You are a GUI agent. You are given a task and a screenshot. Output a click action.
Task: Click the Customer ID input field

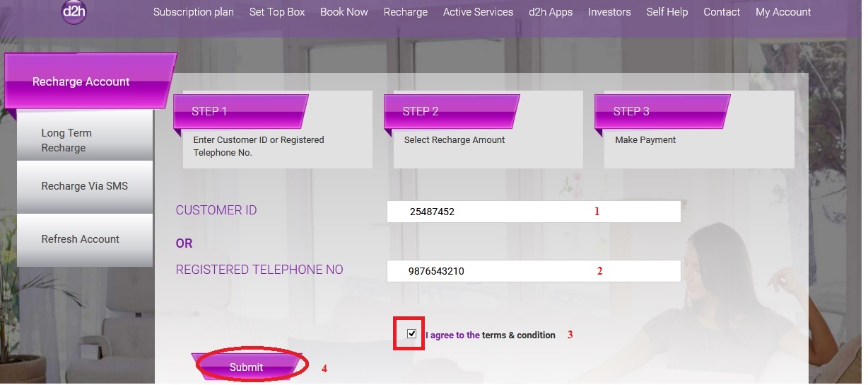(x=533, y=212)
